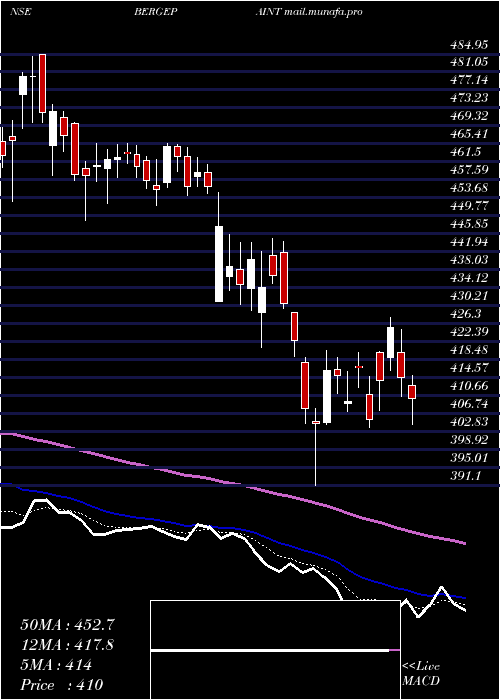This screenshot has height=700, width=500.
Task: Click the 391.1 price level label
Action: [465, 476]
